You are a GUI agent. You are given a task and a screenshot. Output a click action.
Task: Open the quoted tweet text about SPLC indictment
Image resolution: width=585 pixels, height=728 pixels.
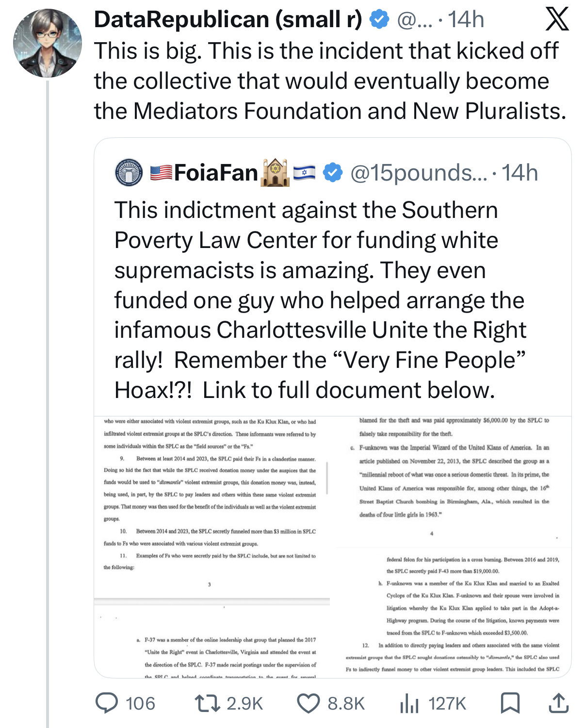pyautogui.click(x=320, y=300)
